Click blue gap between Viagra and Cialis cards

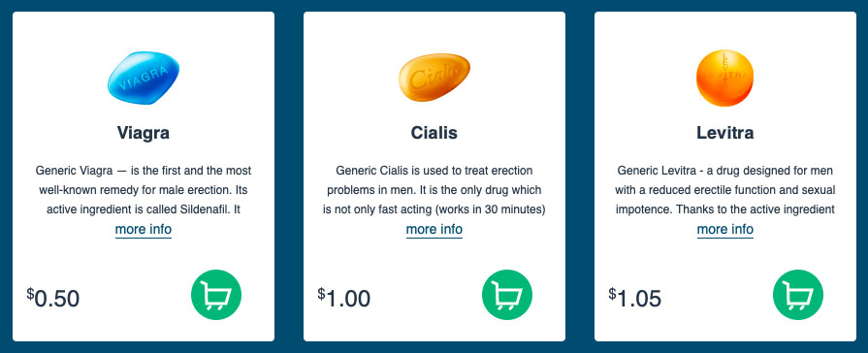click(289, 176)
